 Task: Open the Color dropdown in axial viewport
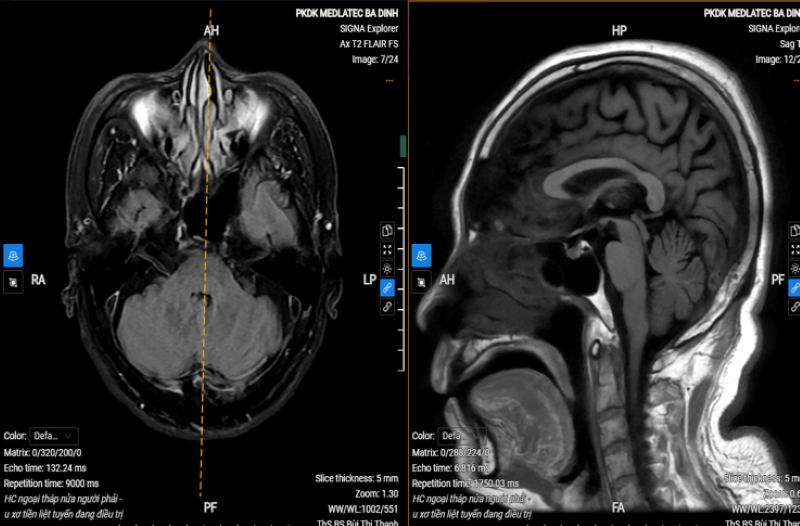coord(55,436)
